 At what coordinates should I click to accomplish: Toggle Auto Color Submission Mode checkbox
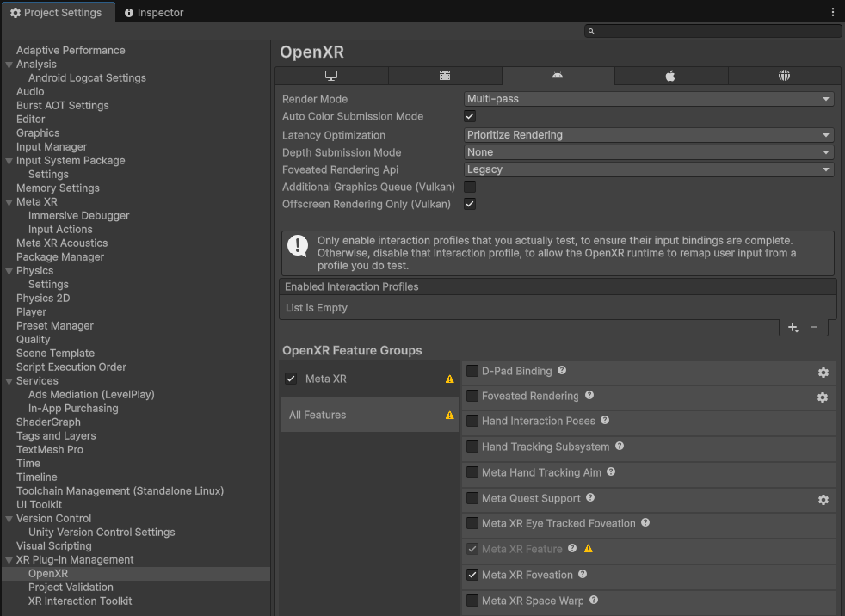(x=470, y=116)
